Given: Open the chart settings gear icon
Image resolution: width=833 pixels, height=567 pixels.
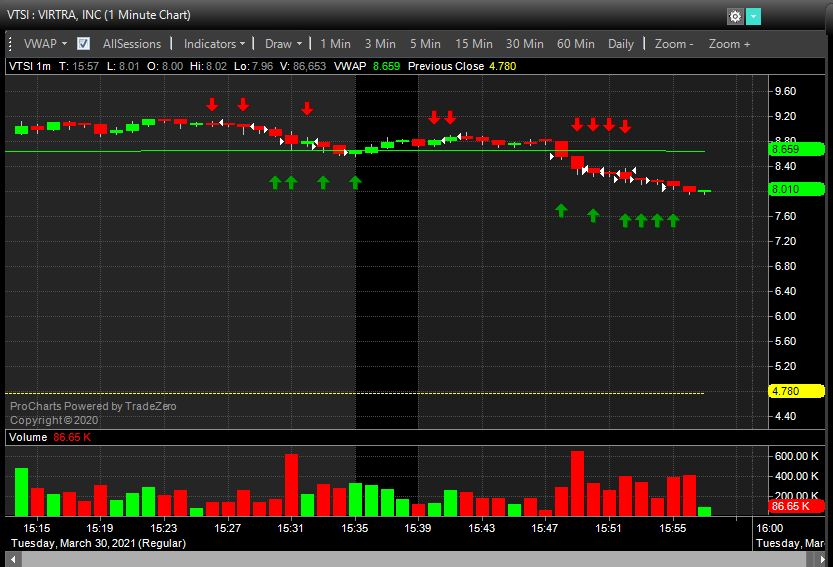Looking at the screenshot, I should 735,16.
